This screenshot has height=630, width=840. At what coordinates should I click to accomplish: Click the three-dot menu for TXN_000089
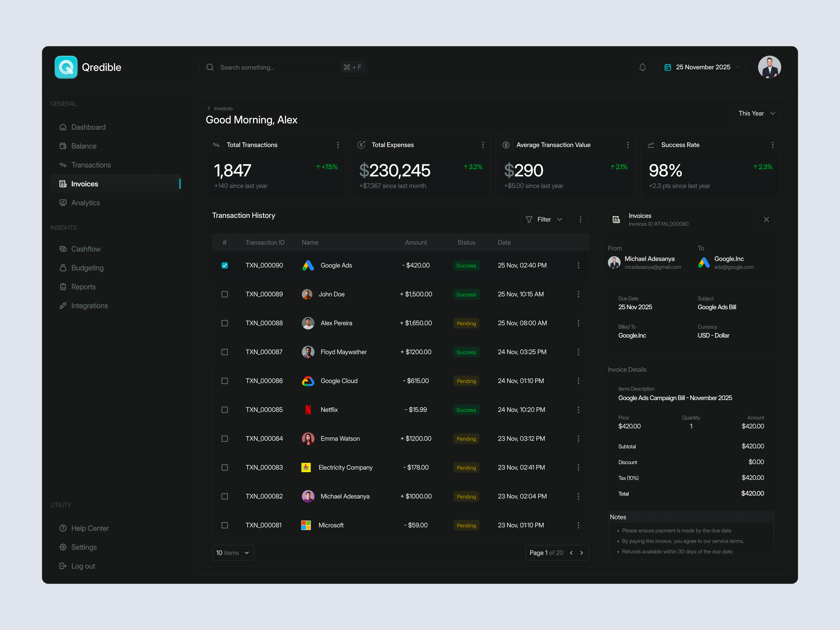(578, 294)
